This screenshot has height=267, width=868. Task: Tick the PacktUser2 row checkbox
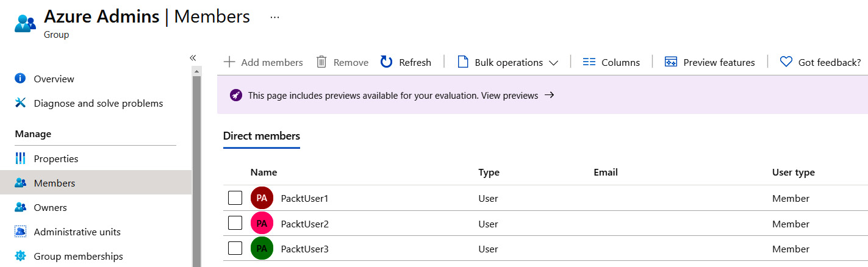click(235, 224)
